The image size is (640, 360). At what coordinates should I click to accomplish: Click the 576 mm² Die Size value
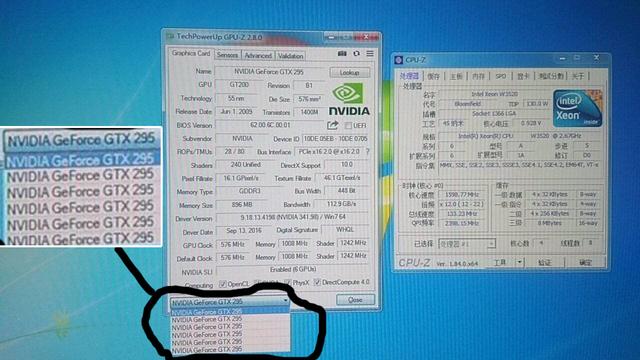point(309,99)
